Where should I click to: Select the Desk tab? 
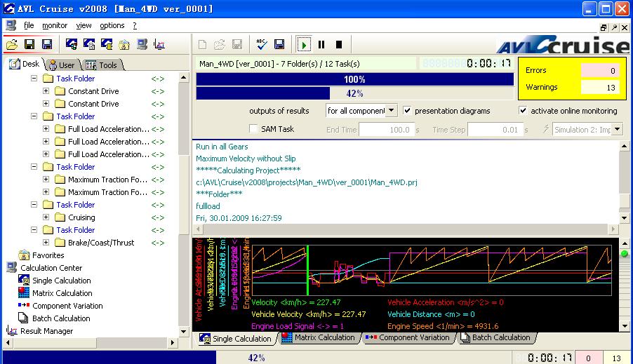click(x=25, y=64)
